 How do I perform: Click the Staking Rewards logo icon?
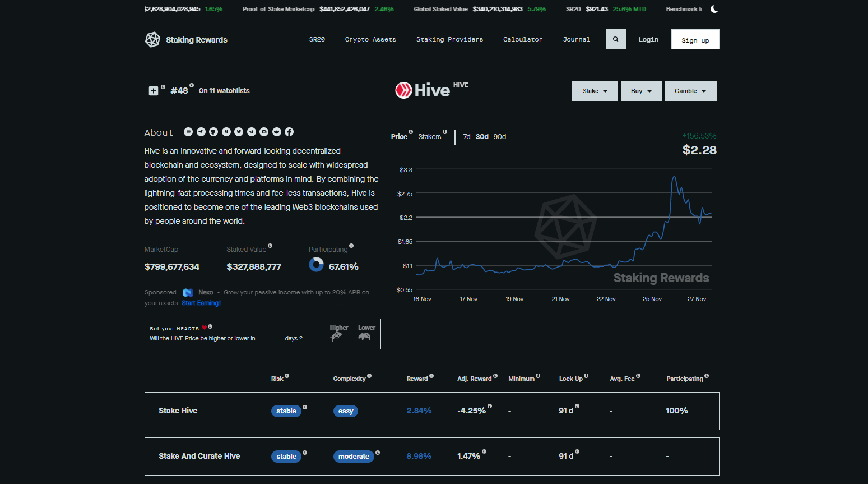click(x=152, y=40)
